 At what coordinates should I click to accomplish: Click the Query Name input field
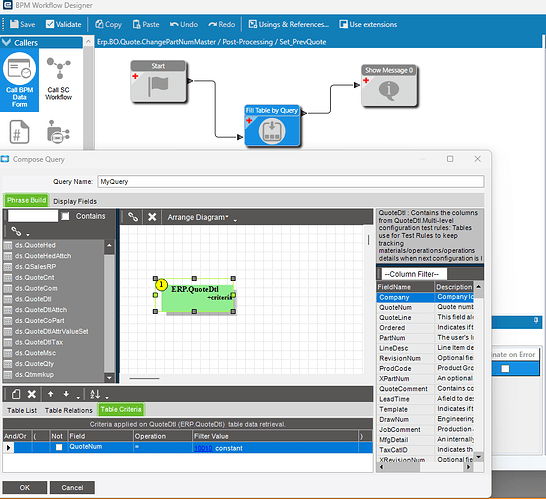click(x=291, y=181)
